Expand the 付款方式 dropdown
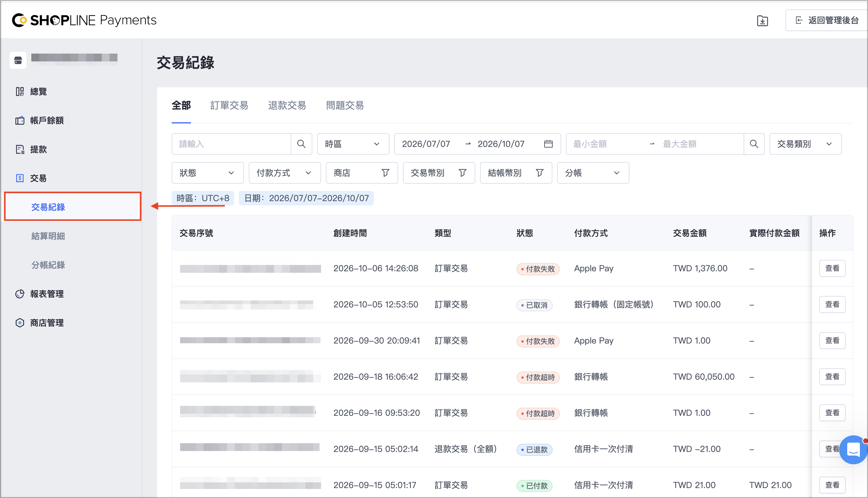The width and height of the screenshot is (868, 498). click(x=284, y=173)
